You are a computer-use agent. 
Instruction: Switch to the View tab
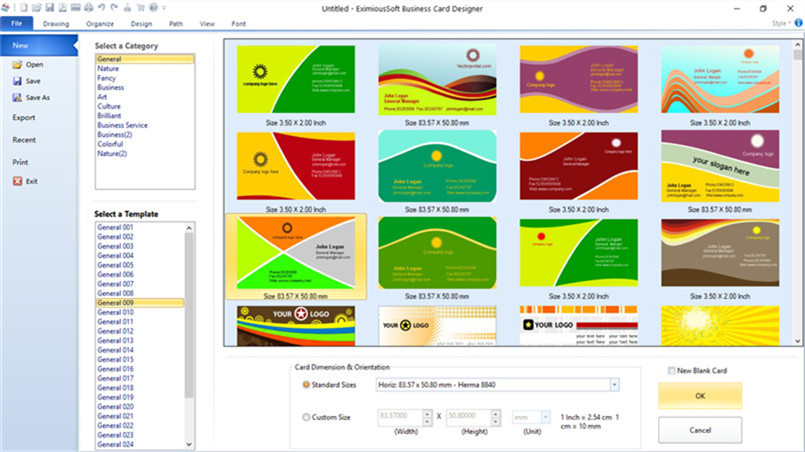tap(207, 24)
